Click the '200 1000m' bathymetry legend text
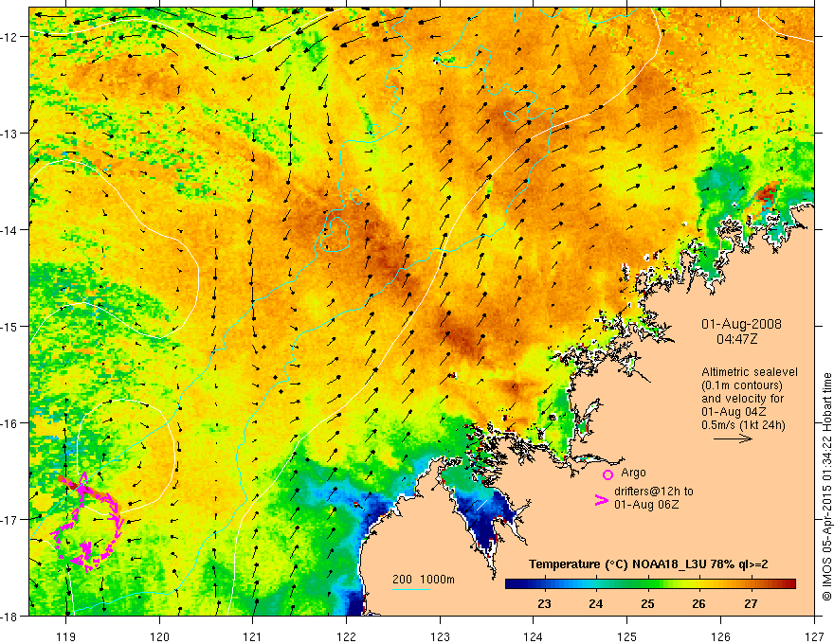The image size is (834, 644). (424, 580)
